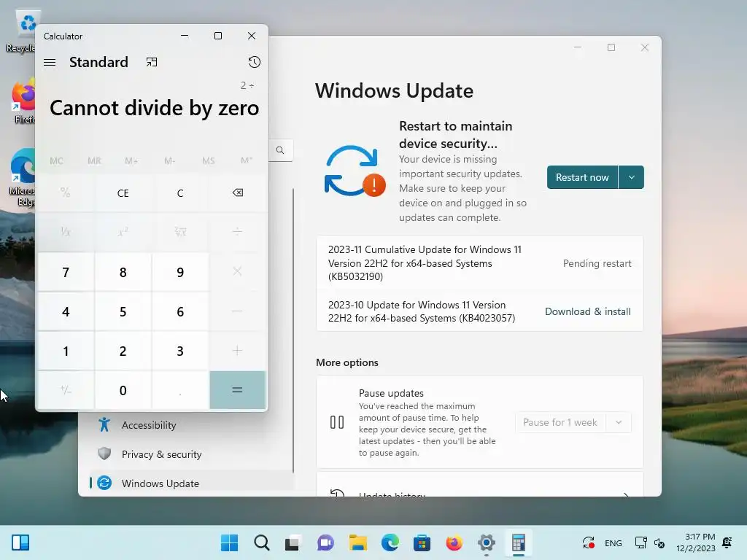This screenshot has height=560, width=747.
Task: Open Update history chevron in Settings
Action: click(x=626, y=494)
